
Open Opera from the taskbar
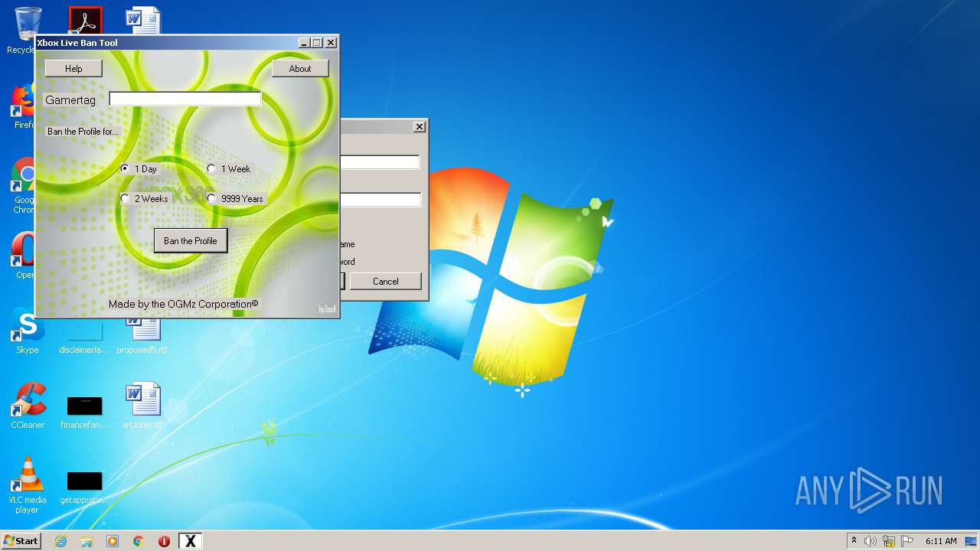click(x=164, y=541)
